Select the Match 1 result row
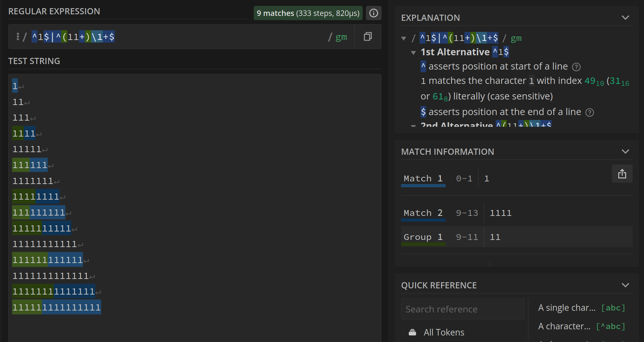This screenshot has width=644, height=342. coord(423,178)
